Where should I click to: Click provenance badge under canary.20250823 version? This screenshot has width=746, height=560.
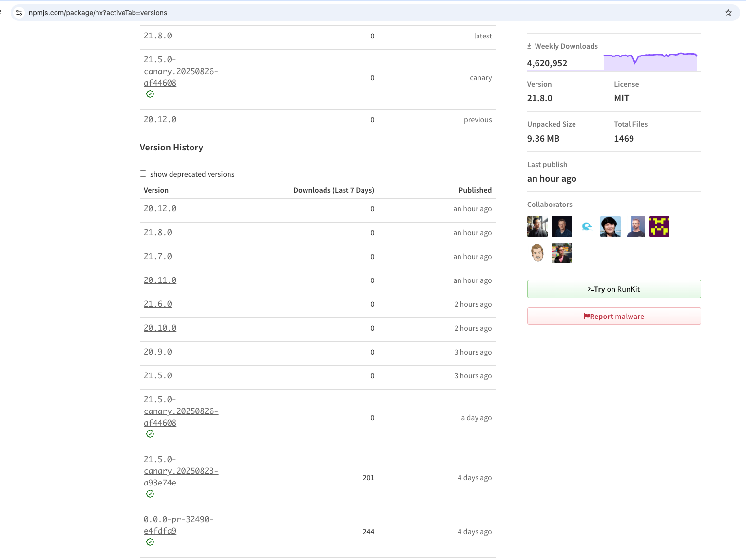click(150, 494)
